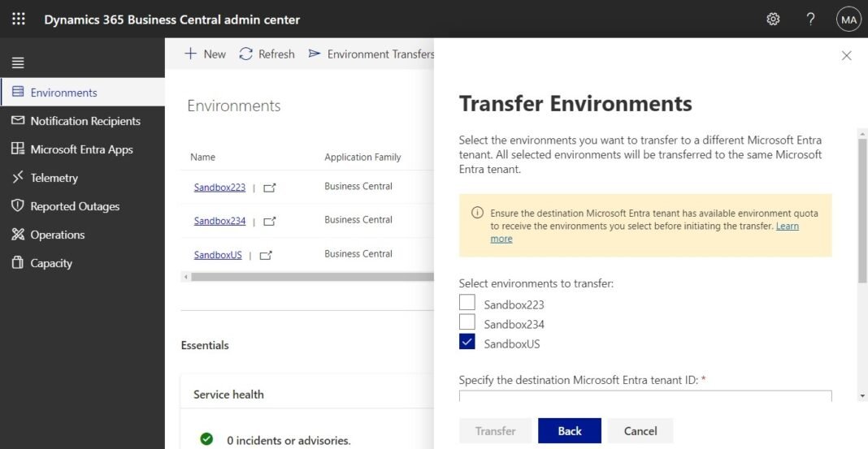Open the settings gear icon

[773, 19]
